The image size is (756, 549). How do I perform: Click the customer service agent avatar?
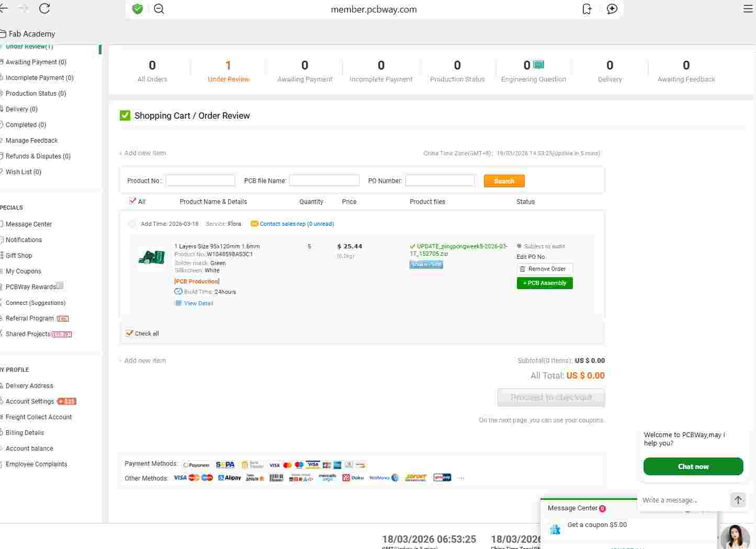(x=735, y=536)
